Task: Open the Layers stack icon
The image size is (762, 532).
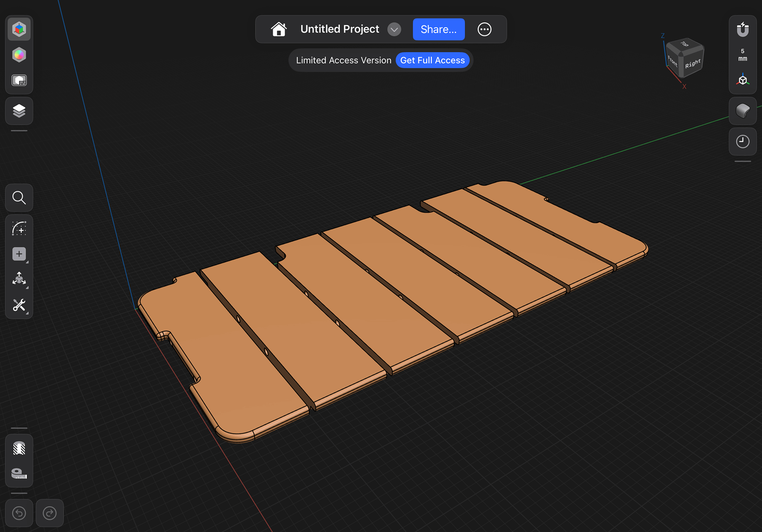Action: click(x=19, y=111)
